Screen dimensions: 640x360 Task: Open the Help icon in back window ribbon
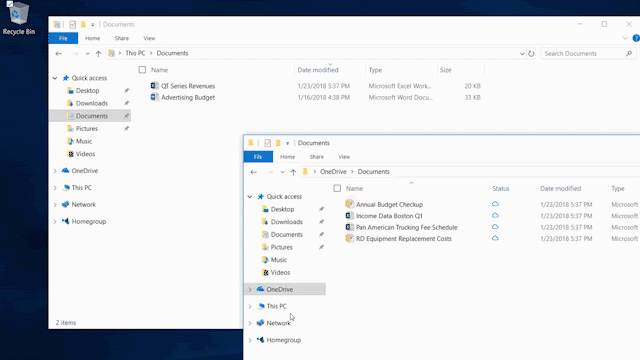click(636, 38)
